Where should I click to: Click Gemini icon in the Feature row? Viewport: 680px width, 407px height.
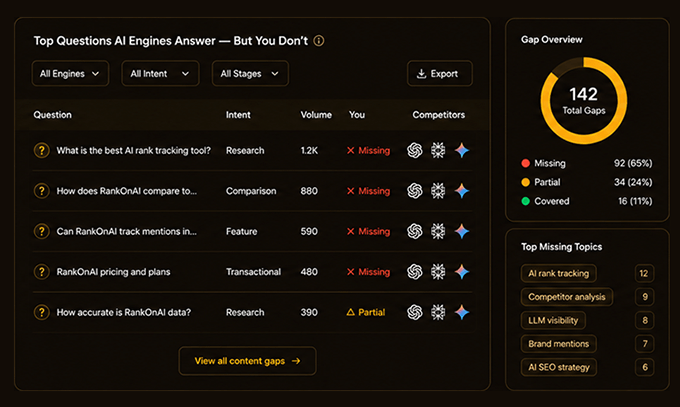(462, 231)
